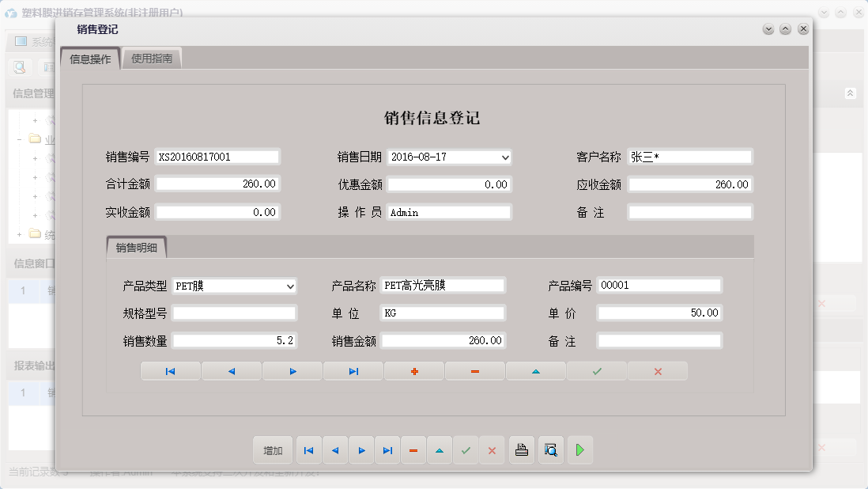
Task: Click inside the 客户名称 customer name field
Action: [x=690, y=156]
